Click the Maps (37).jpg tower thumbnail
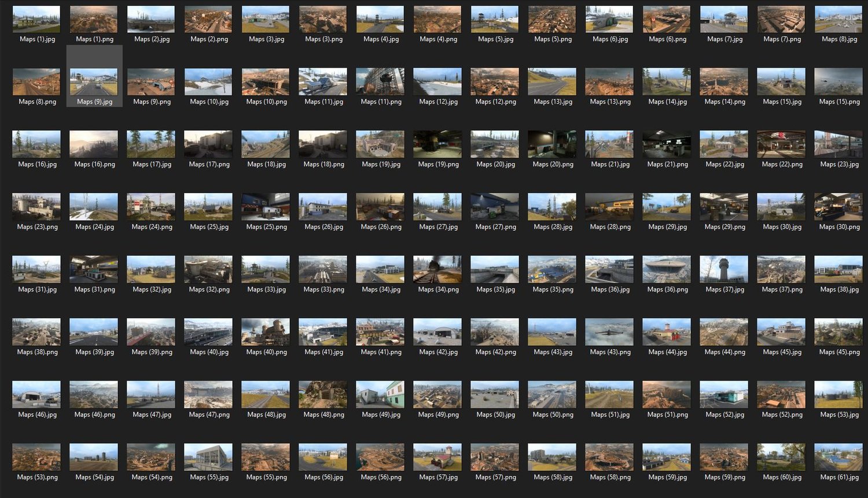Screen dimensions: 868x498 click(724, 269)
